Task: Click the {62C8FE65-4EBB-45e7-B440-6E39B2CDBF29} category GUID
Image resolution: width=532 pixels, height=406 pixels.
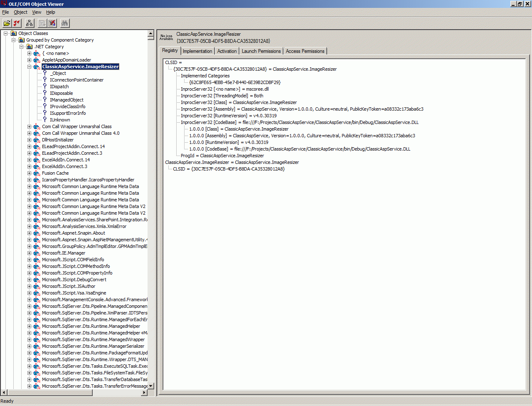Action: click(x=235, y=82)
